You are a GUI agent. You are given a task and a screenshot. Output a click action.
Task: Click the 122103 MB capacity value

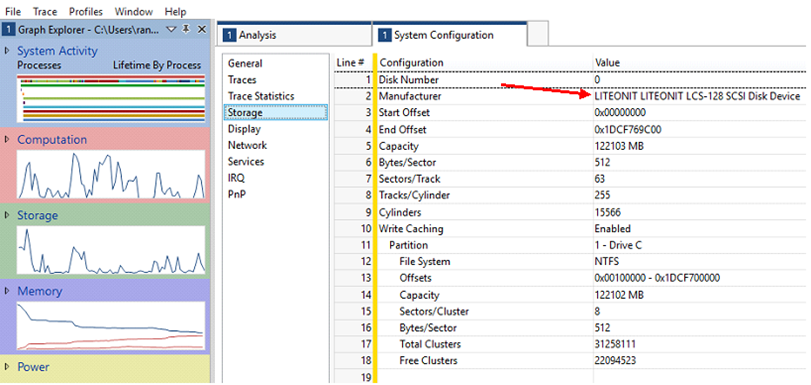(620, 146)
